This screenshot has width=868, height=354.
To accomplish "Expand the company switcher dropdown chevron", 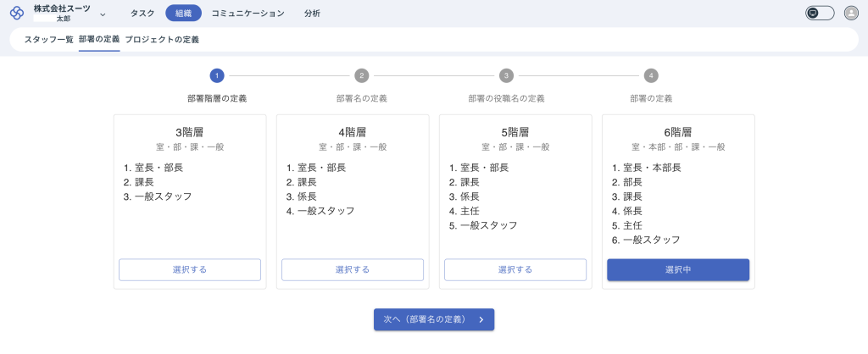I will point(103,14).
